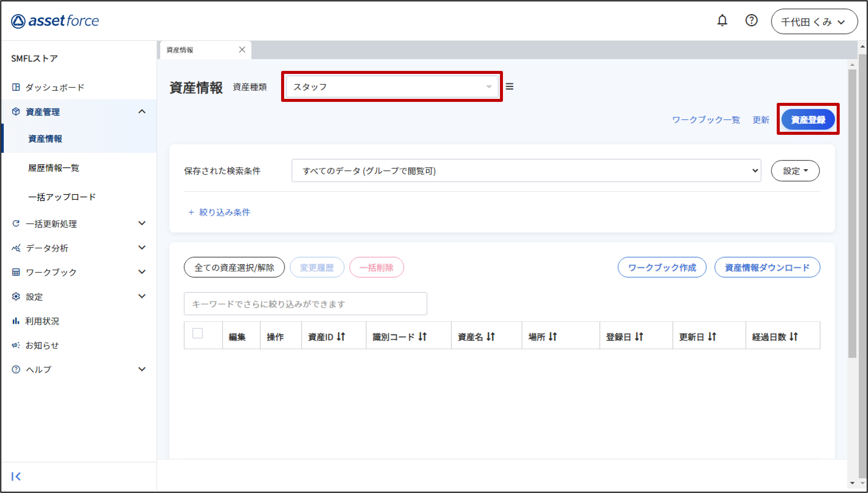This screenshot has height=493, width=868.
Task: Select ダッシュボード in the sidebar menu
Action: click(55, 87)
